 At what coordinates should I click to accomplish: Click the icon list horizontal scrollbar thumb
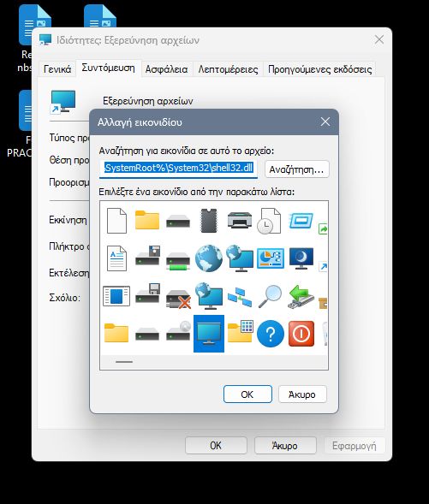[x=124, y=362]
